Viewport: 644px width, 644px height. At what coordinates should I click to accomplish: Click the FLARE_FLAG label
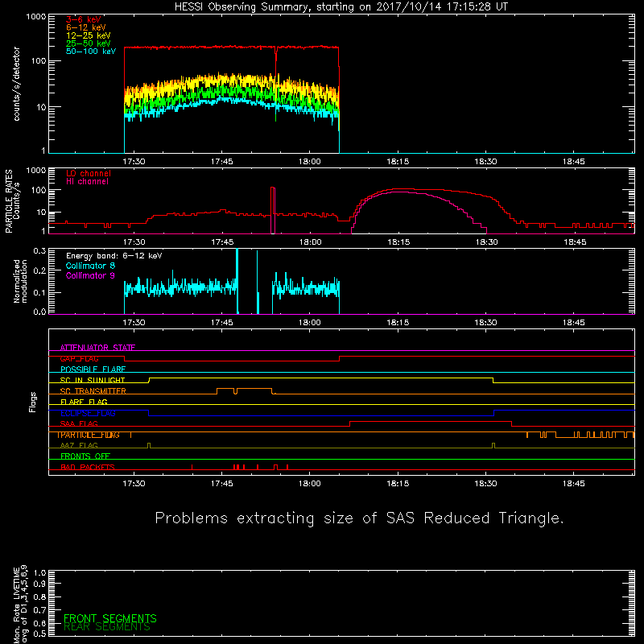tap(84, 402)
